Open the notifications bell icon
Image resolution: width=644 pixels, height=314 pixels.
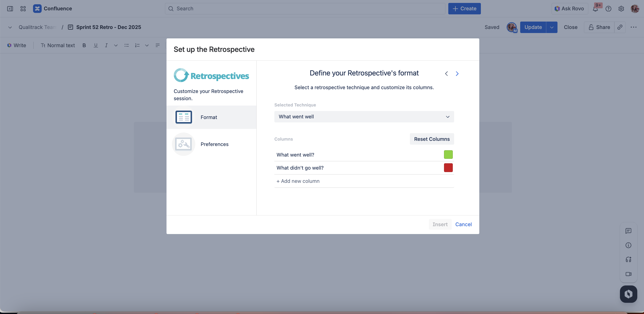pyautogui.click(x=595, y=9)
